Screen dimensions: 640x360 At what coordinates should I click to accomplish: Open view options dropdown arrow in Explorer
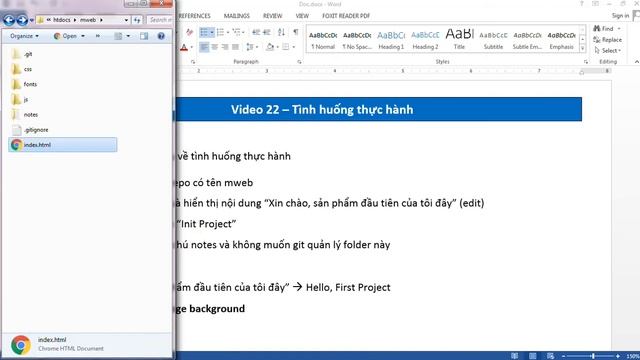128,36
